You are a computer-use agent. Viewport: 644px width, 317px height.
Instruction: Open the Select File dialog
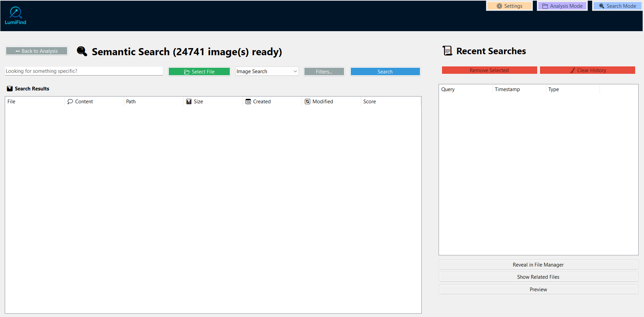(199, 72)
